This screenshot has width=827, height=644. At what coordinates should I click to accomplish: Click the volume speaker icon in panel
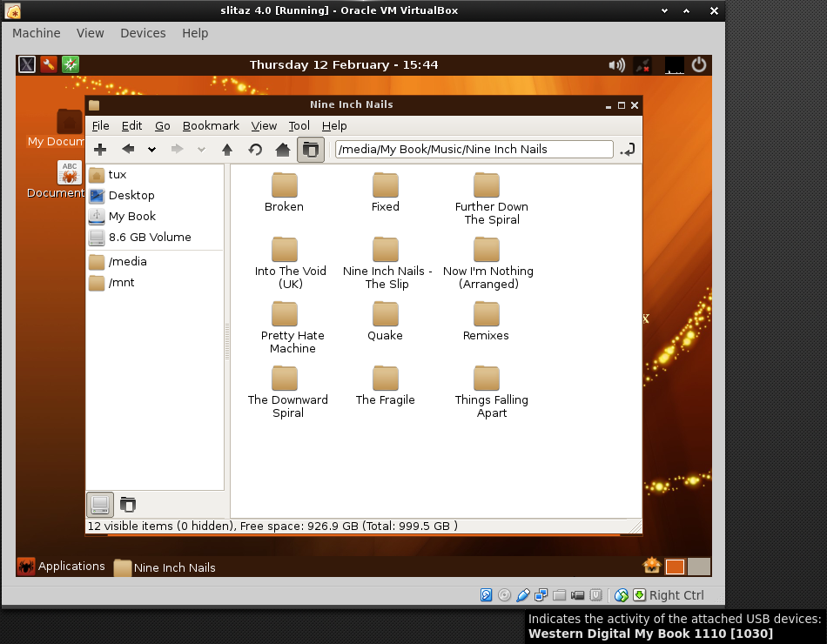pyautogui.click(x=616, y=64)
